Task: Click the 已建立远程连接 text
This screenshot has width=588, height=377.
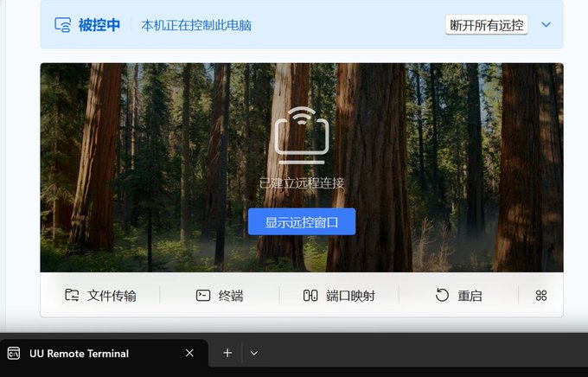Action: tap(302, 183)
